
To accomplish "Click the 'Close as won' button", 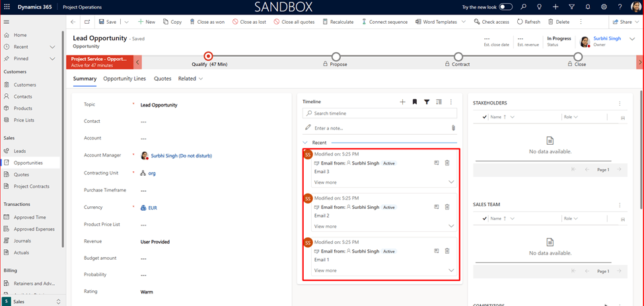I will click(207, 22).
